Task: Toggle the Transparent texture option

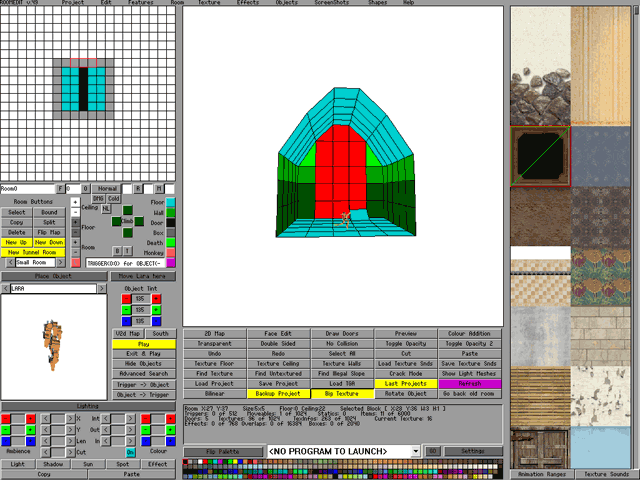Action: click(x=216, y=342)
